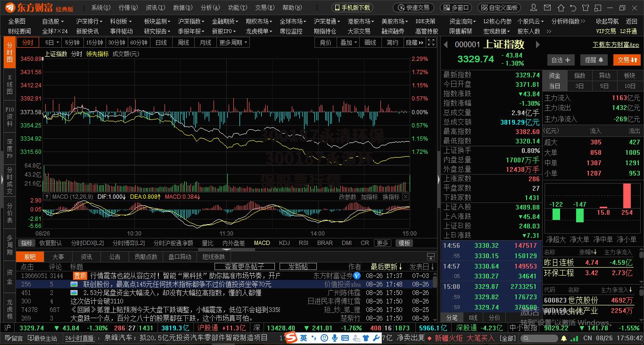Toggle the 叠加 overlay dropdown
This screenshot has height=345, width=644.
[348, 42]
